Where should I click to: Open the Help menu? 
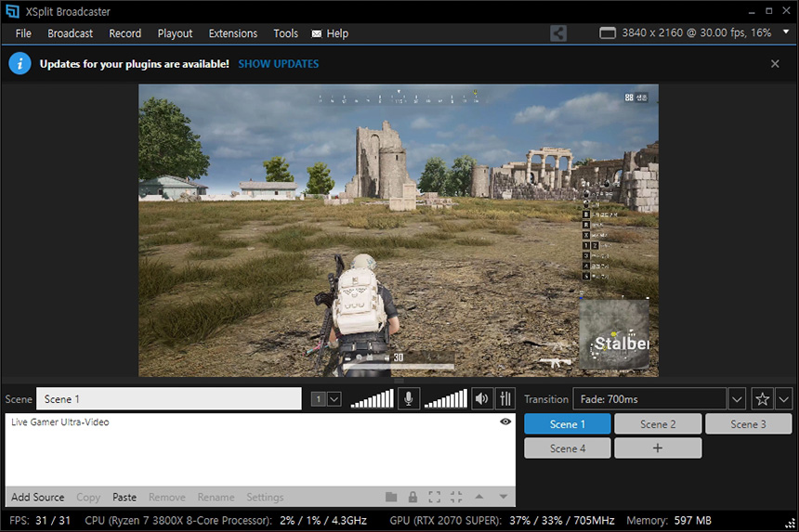[337, 33]
